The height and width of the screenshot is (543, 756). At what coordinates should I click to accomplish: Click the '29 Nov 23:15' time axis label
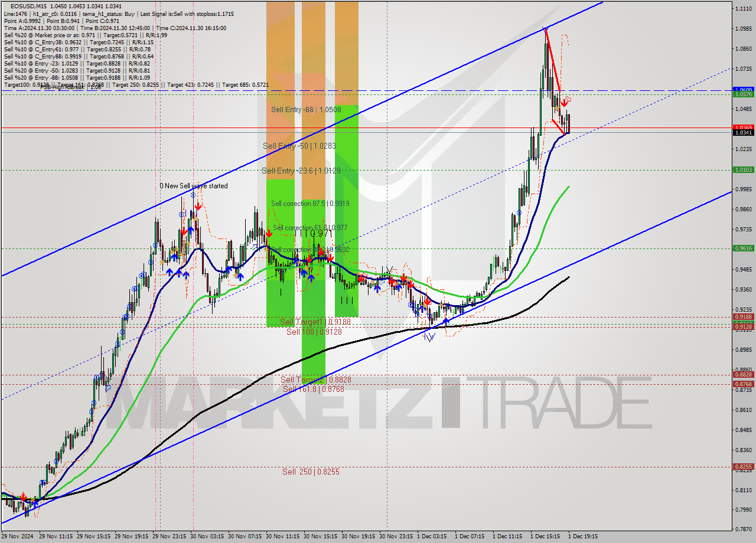(x=170, y=537)
